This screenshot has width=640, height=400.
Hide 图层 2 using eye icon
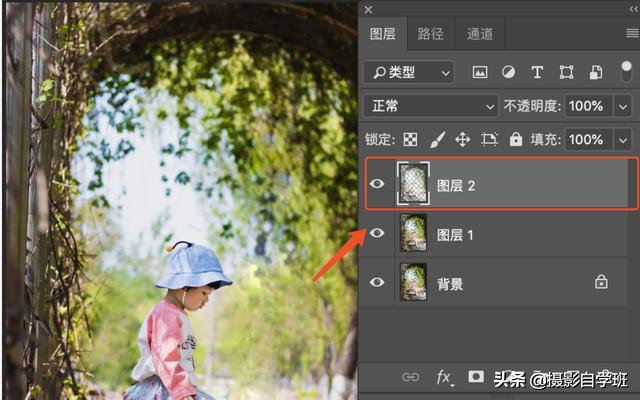click(377, 184)
